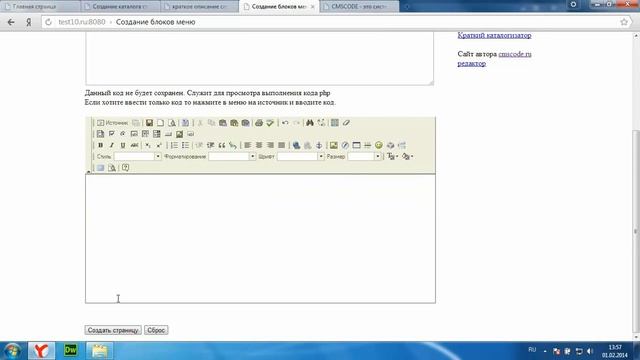Open Dreamweaver from the Windows taskbar

70,350
